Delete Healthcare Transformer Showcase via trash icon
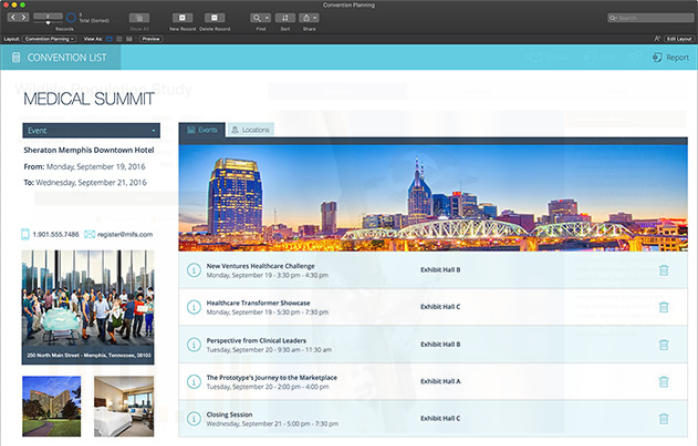The image size is (698, 446). pyautogui.click(x=664, y=307)
